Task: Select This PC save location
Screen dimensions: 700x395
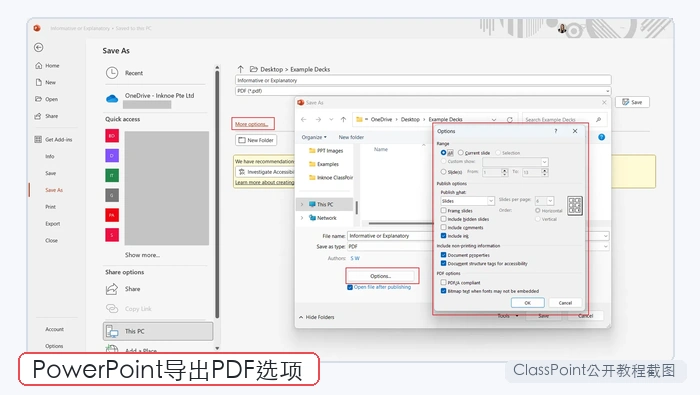Action: pyautogui.click(x=158, y=331)
